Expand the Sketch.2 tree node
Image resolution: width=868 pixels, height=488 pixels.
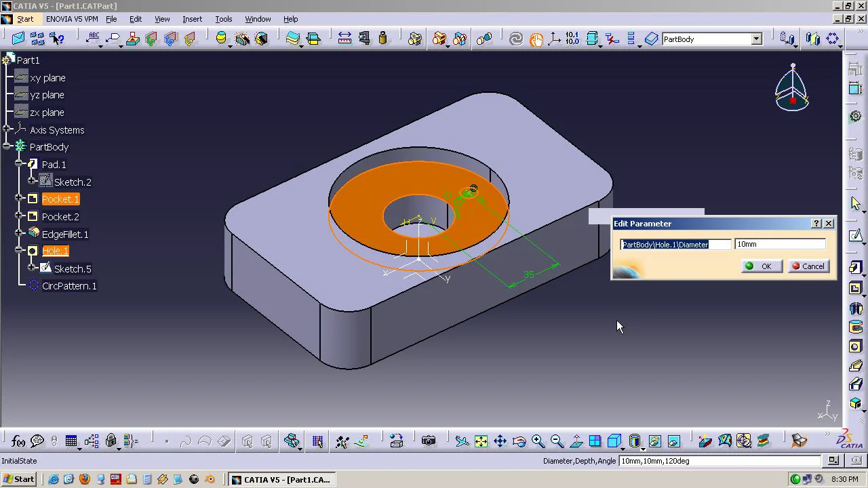pyautogui.click(x=32, y=181)
